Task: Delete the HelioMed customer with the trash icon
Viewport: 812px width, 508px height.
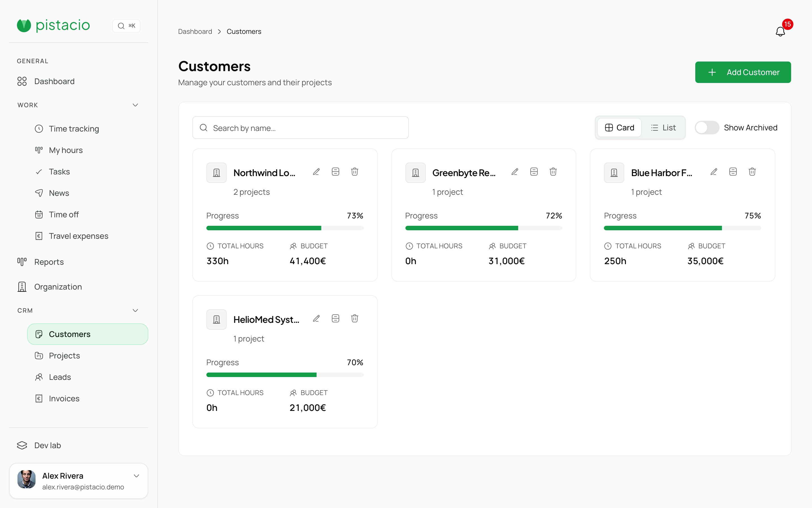Action: tap(355, 319)
